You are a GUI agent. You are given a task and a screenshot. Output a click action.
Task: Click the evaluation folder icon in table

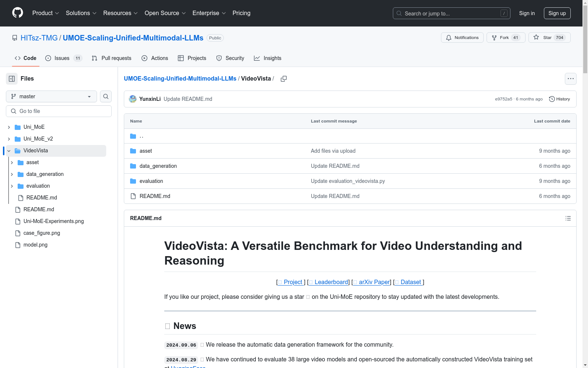coord(133,181)
